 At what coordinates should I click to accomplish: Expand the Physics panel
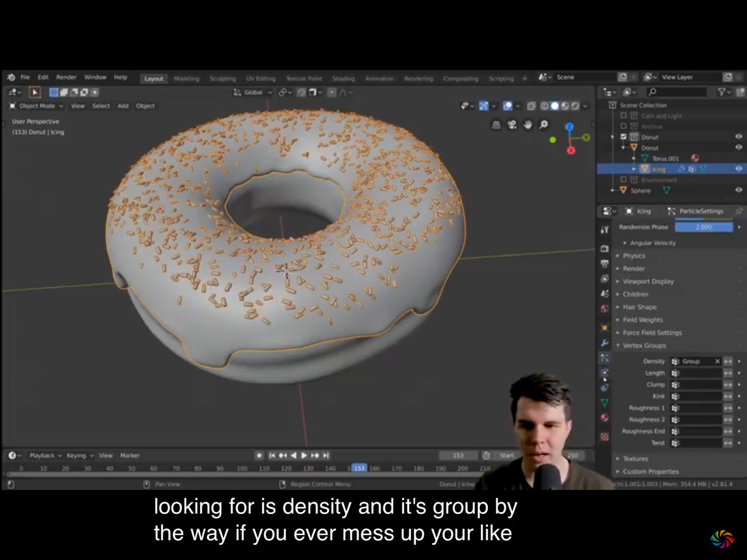coord(633,256)
